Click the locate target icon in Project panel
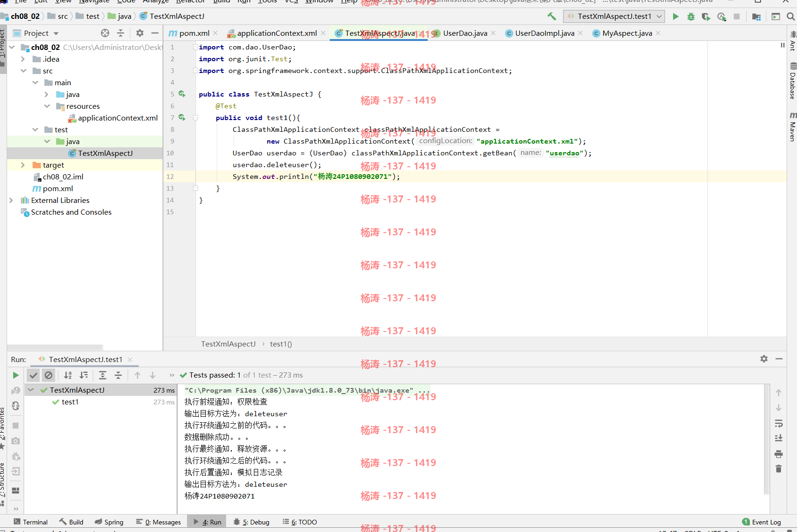Screen dimensions: 797x532 click(x=105, y=33)
